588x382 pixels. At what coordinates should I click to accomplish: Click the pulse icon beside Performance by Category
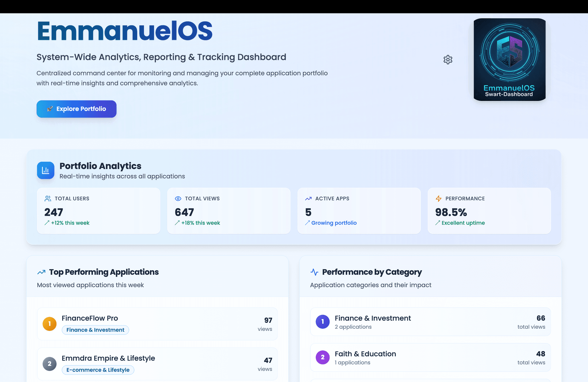pyautogui.click(x=314, y=272)
